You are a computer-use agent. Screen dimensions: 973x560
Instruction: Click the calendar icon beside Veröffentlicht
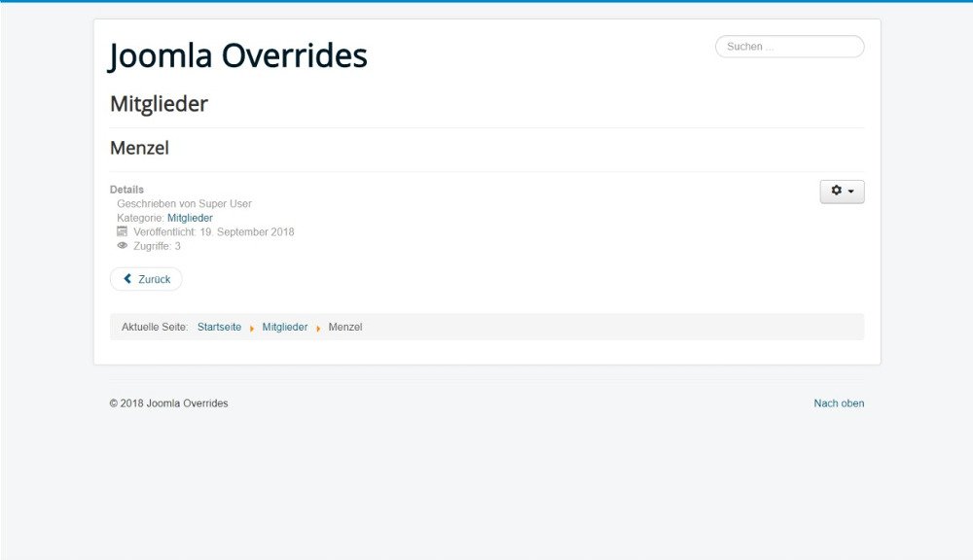click(x=123, y=231)
